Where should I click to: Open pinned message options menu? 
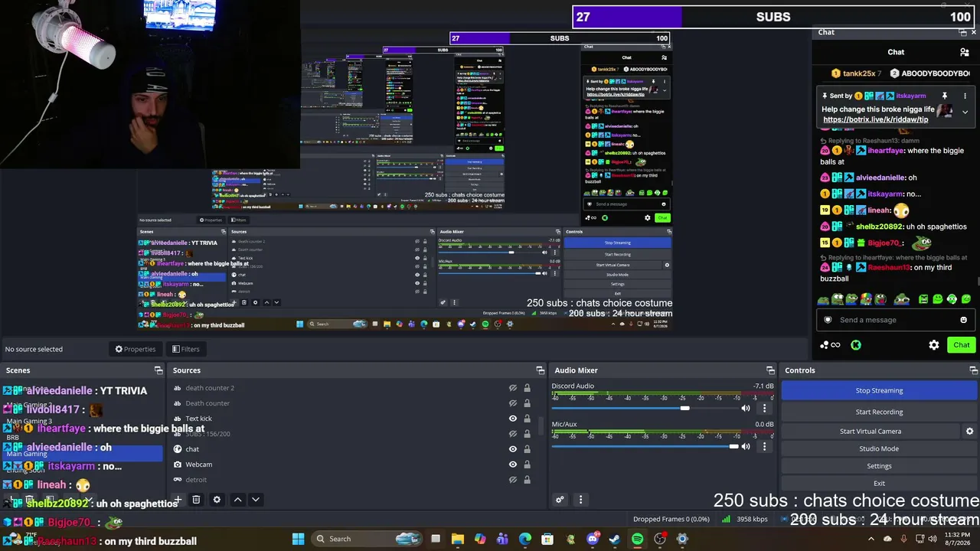pyautogui.click(x=965, y=96)
